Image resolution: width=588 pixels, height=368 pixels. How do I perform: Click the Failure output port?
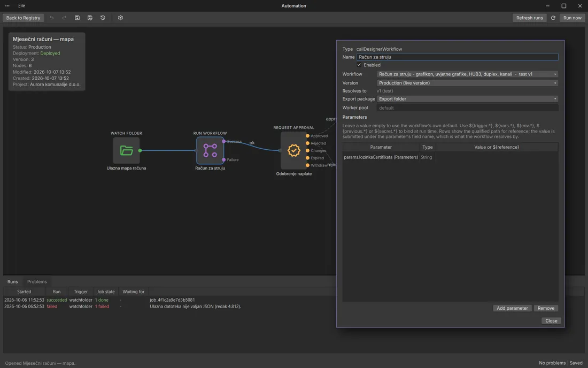(x=224, y=160)
